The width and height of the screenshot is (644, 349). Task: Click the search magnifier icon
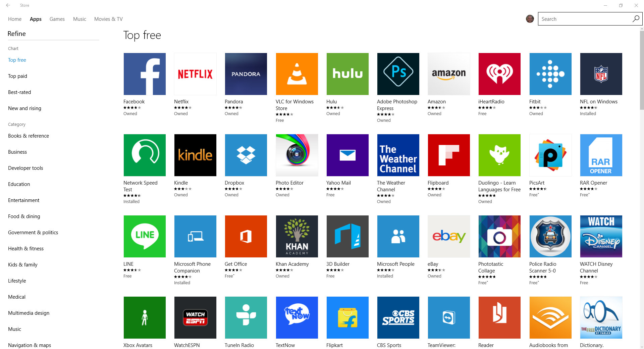636,19
